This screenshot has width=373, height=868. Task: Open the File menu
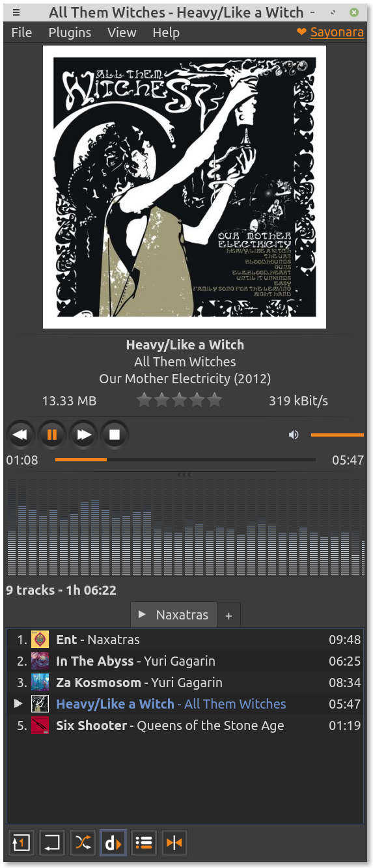(21, 33)
